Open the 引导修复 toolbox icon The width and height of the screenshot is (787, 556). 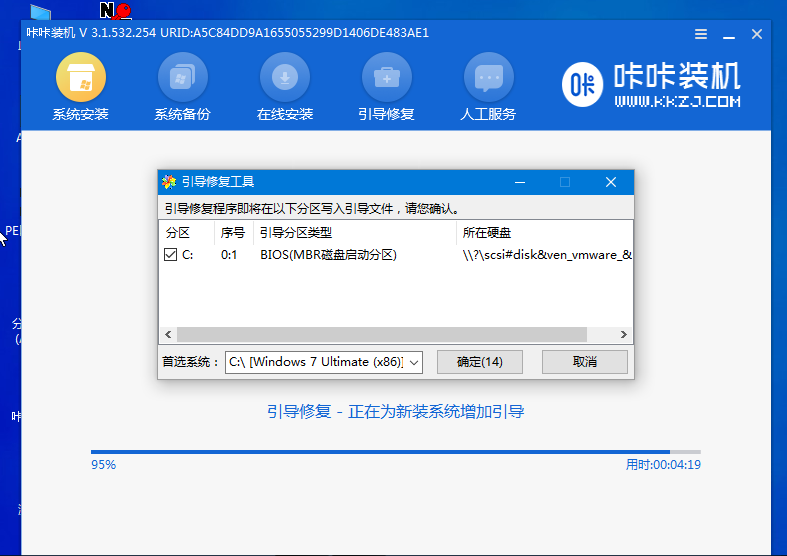386,77
